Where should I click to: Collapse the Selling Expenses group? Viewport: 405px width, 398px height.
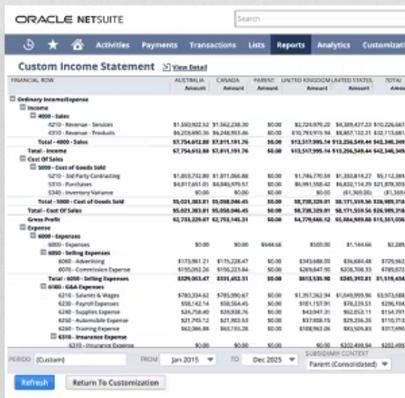coord(43,252)
